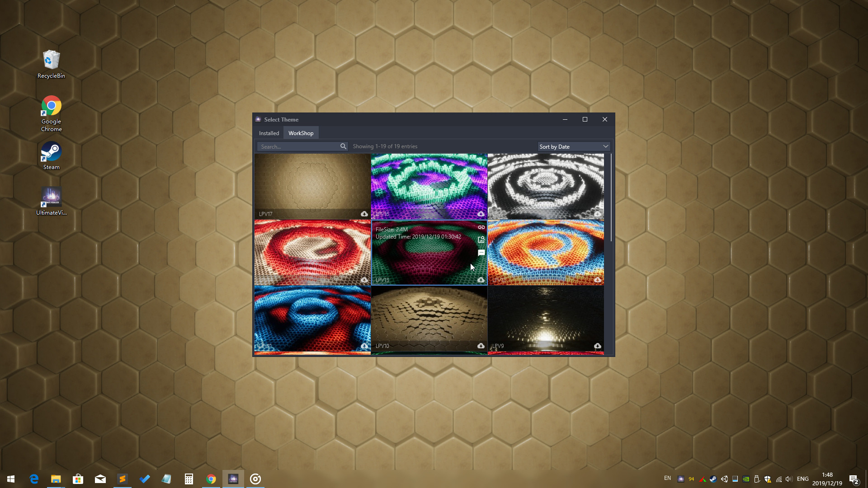Open NVIDIA settings from the system tray
This screenshot has width=868, height=488.
[746, 479]
